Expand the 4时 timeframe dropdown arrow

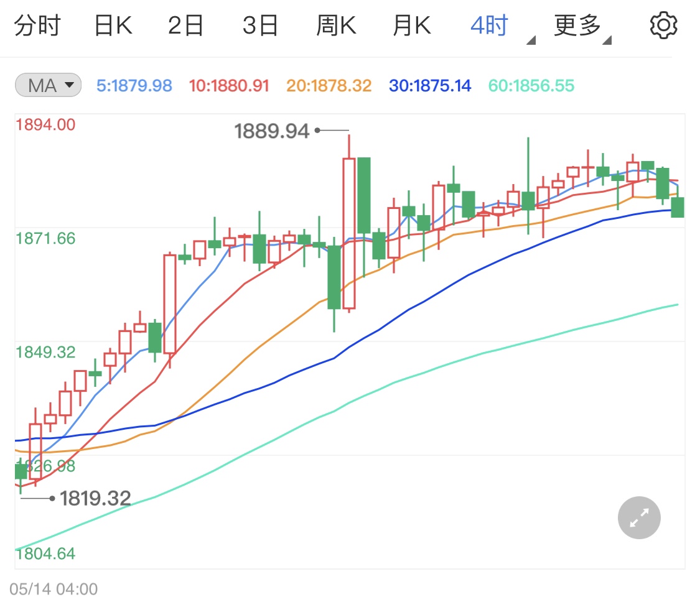(531, 40)
